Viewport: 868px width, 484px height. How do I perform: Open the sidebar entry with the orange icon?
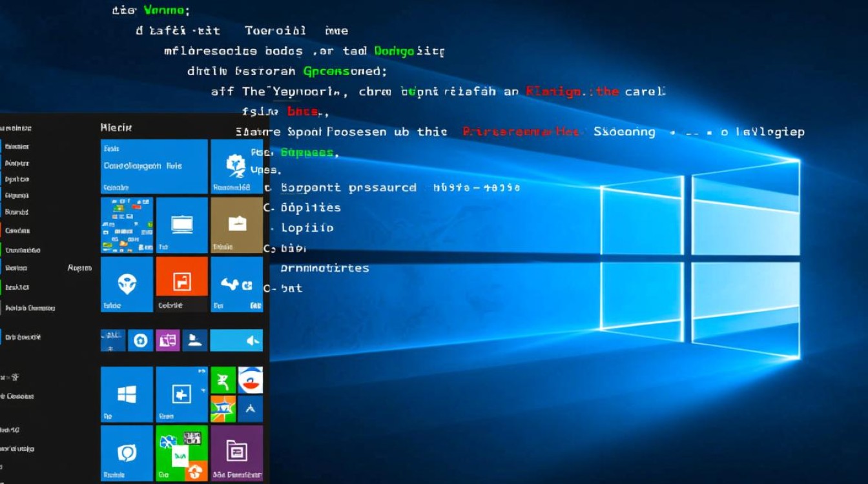pyautogui.click(x=16, y=230)
